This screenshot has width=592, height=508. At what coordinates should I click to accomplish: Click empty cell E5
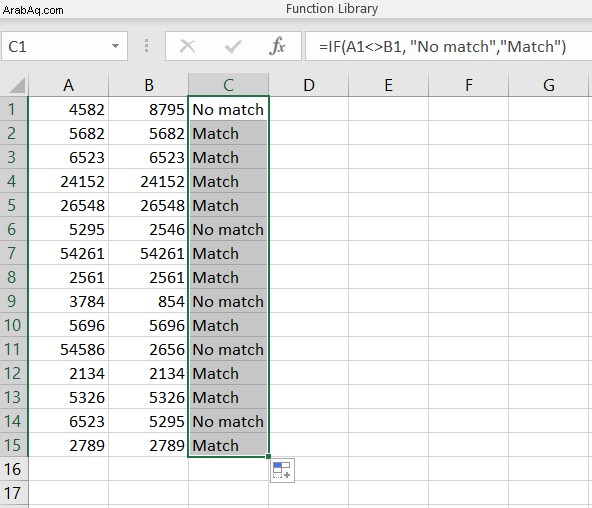388,205
